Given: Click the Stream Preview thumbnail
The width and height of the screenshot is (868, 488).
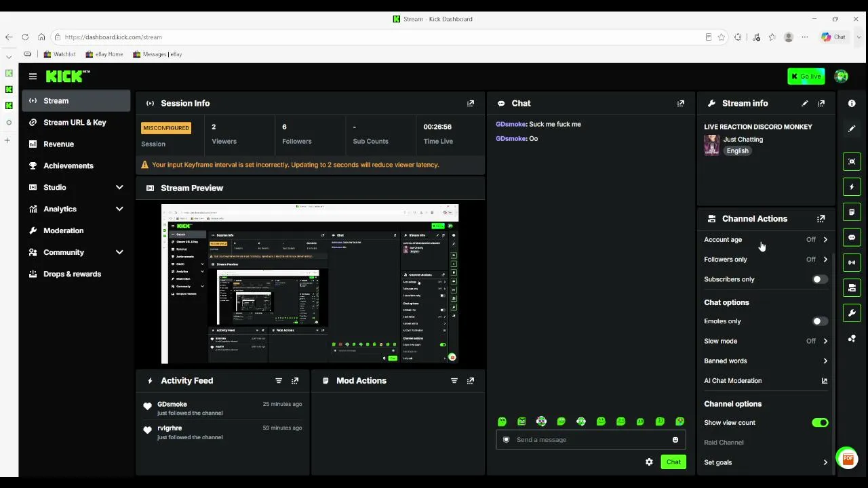Looking at the screenshot, I should pos(310,284).
